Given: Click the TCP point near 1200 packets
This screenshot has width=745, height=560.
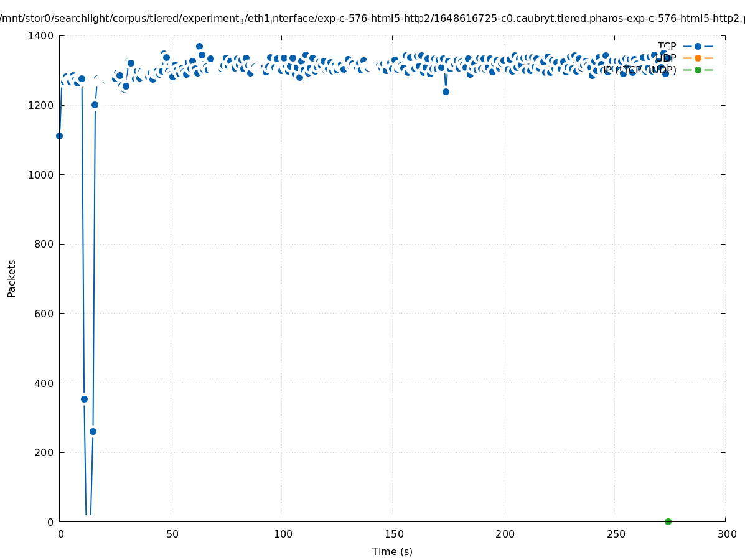Looking at the screenshot, I should click(x=95, y=105).
